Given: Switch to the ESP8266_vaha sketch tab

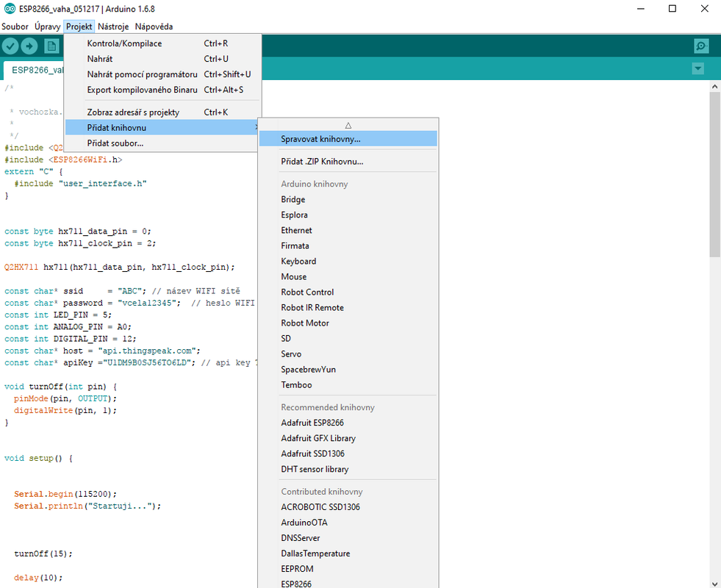Looking at the screenshot, I should click(35, 71).
